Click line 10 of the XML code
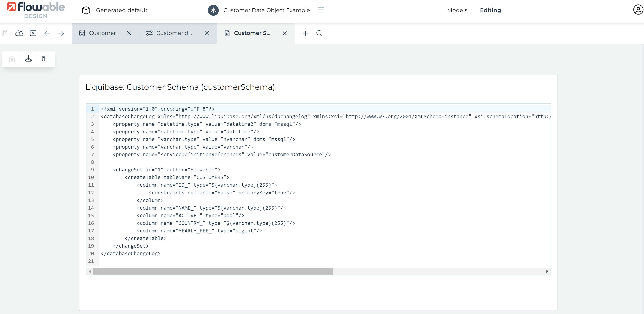 tap(177, 177)
